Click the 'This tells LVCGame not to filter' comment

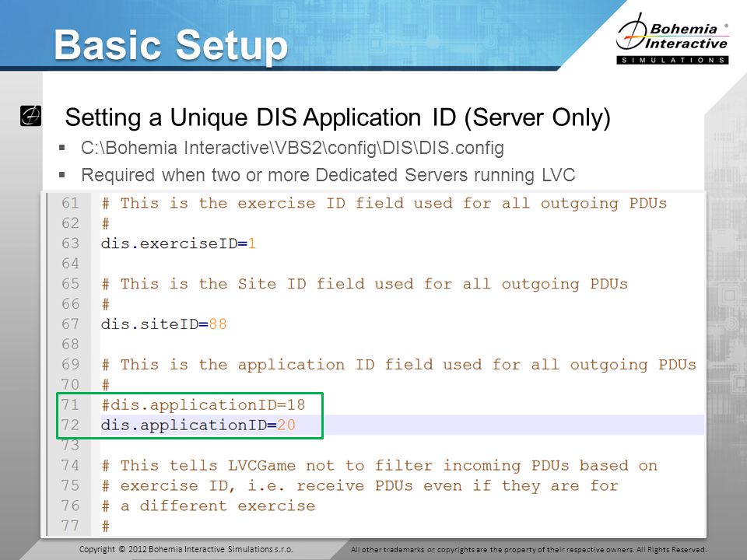[379, 465]
